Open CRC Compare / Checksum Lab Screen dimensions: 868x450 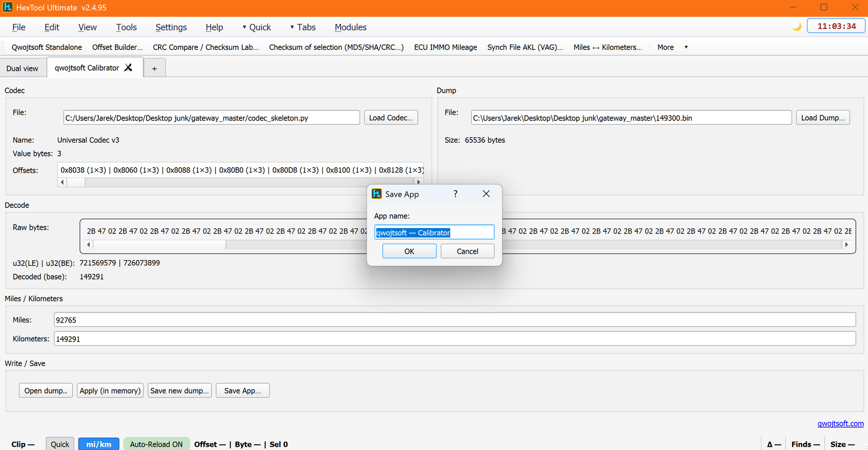click(206, 47)
